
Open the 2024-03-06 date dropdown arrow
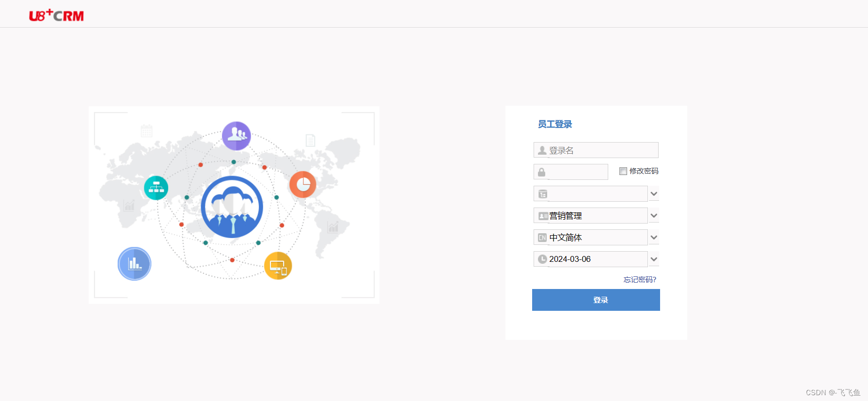pos(654,259)
